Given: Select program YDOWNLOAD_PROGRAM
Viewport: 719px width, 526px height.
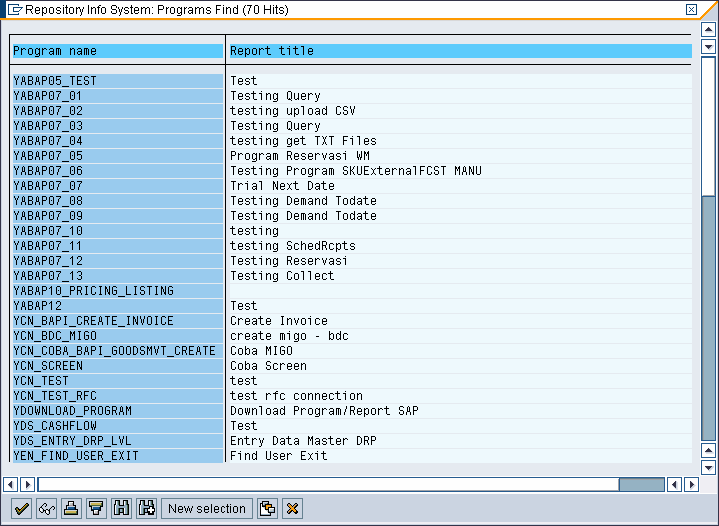Looking at the screenshot, I should click(x=118, y=411).
